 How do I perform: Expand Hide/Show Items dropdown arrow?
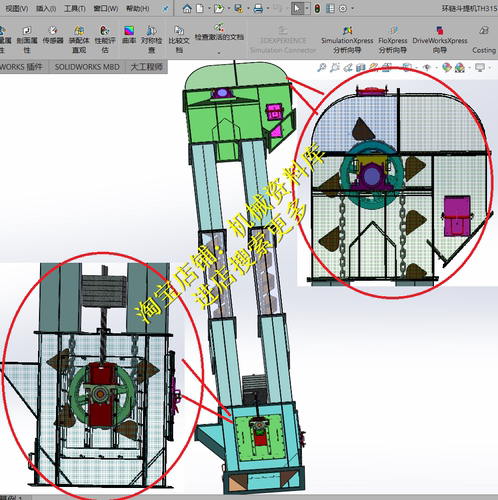pos(437,68)
